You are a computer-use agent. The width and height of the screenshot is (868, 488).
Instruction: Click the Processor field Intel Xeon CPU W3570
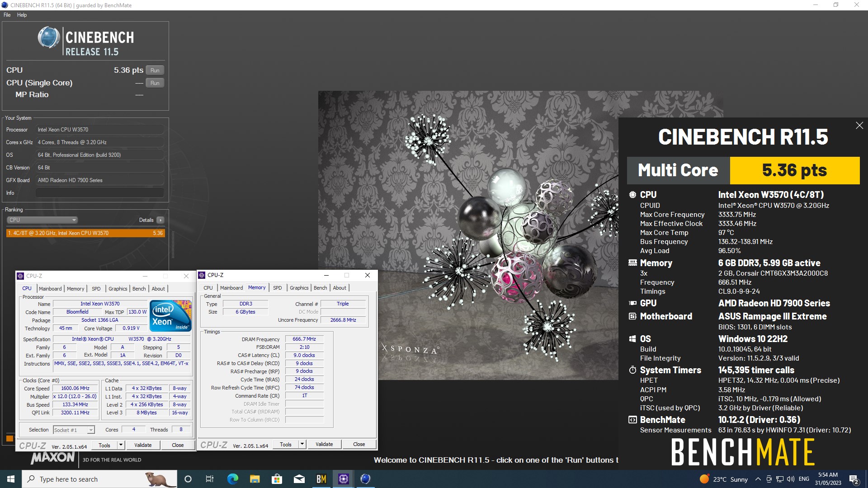click(x=100, y=130)
